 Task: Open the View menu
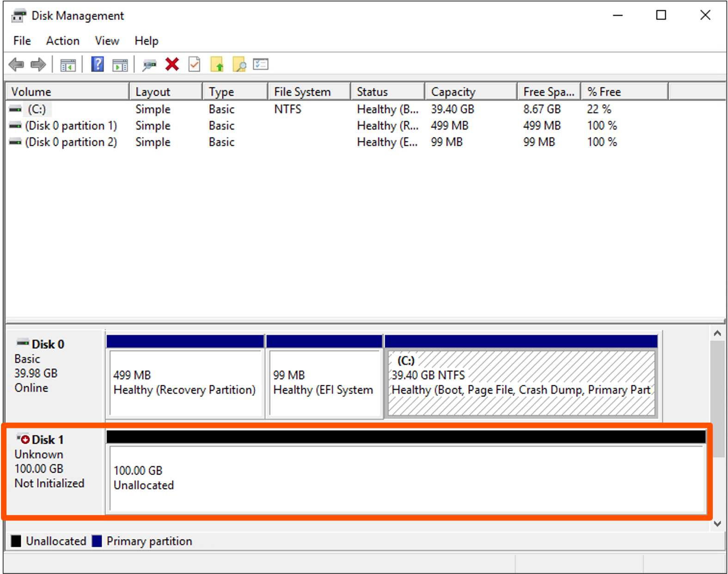tap(107, 41)
